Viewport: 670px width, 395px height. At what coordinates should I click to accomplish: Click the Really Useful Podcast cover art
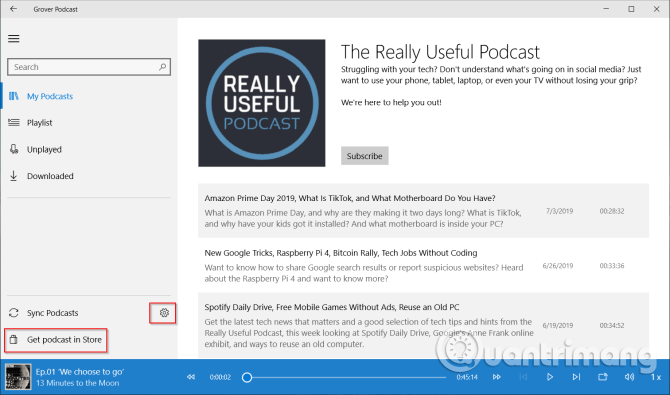tap(262, 103)
